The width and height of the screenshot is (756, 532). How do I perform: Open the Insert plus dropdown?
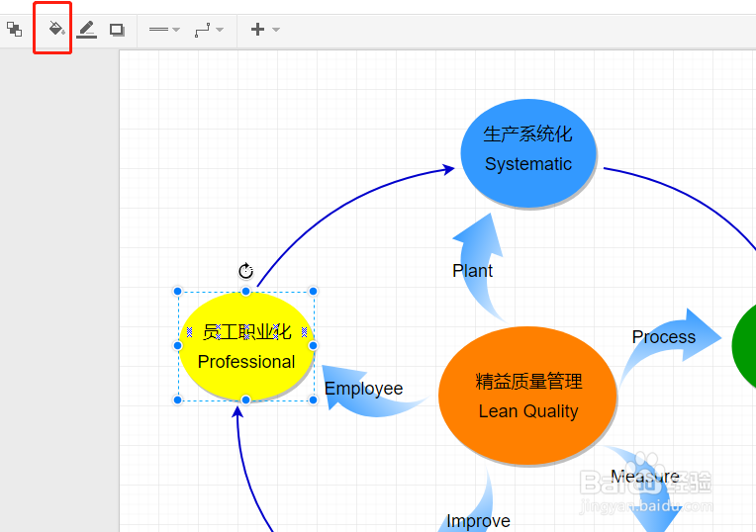pos(264,30)
